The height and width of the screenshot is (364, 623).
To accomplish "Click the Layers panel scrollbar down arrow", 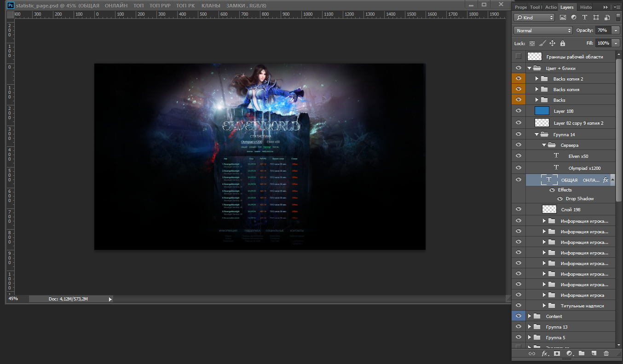I will click(x=618, y=345).
